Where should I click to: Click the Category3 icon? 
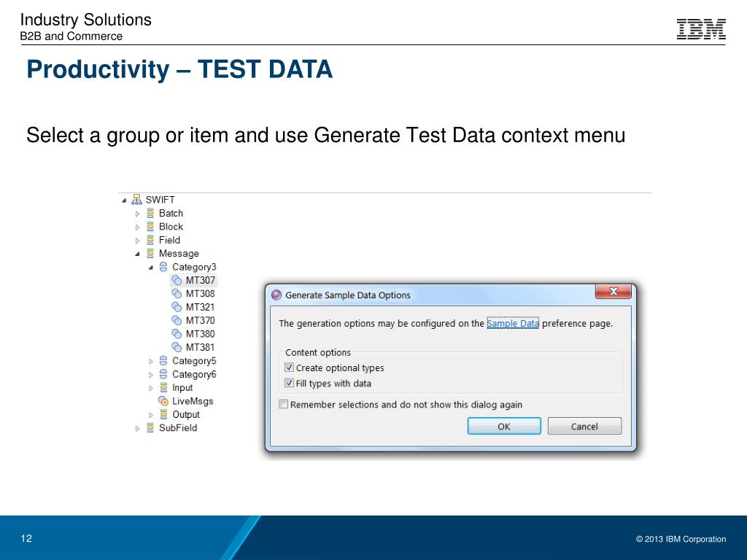tap(163, 267)
